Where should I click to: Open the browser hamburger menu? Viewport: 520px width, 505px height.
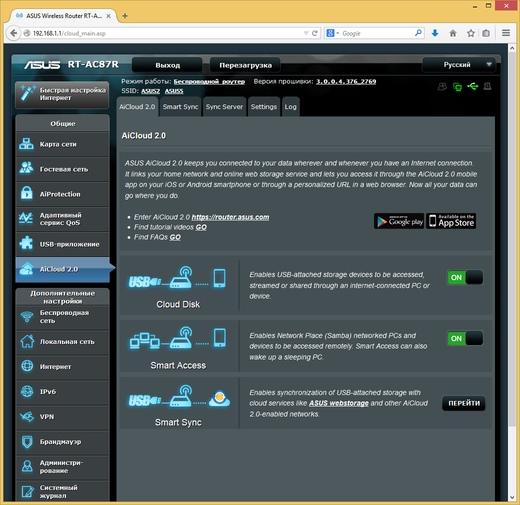pyautogui.click(x=506, y=33)
